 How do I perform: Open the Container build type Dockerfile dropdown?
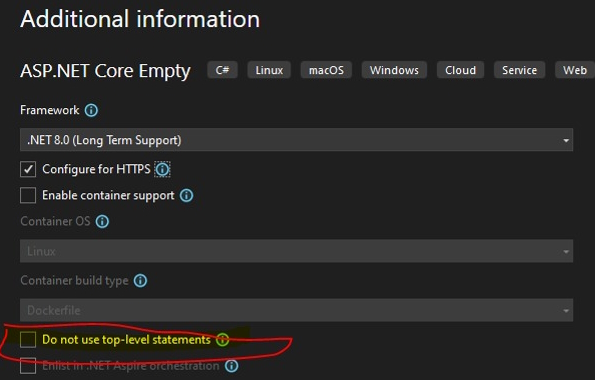296,310
